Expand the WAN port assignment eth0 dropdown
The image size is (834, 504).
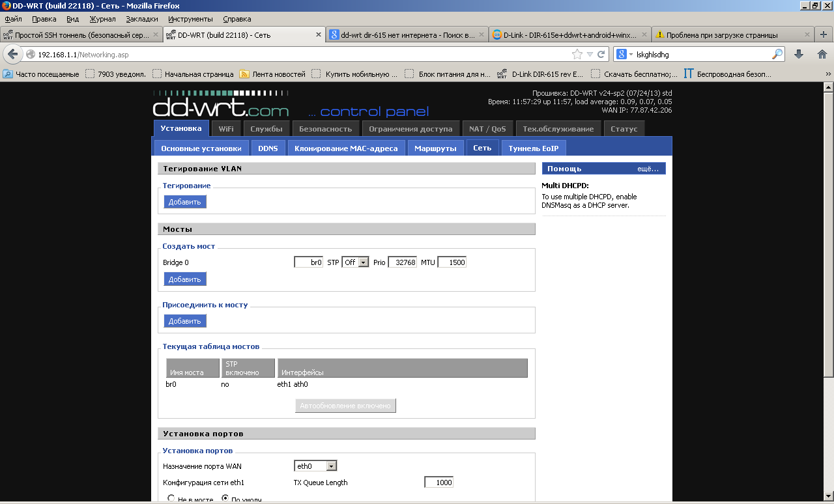tap(315, 466)
